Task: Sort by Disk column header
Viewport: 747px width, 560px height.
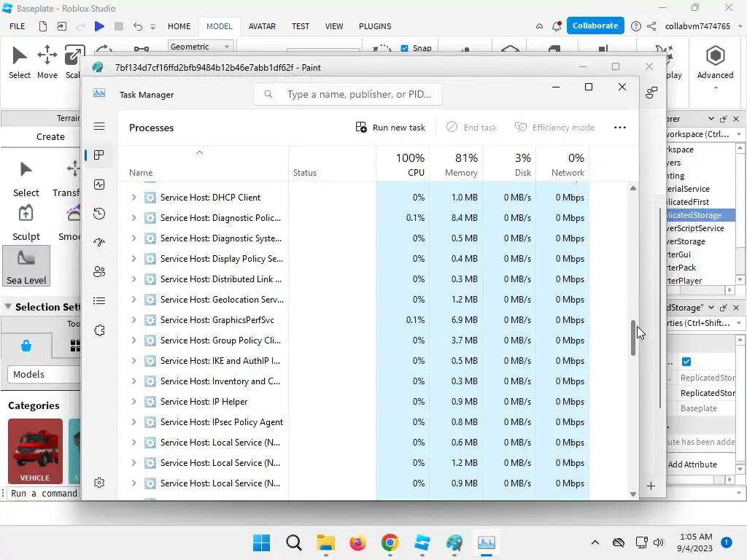Action: 510,164
